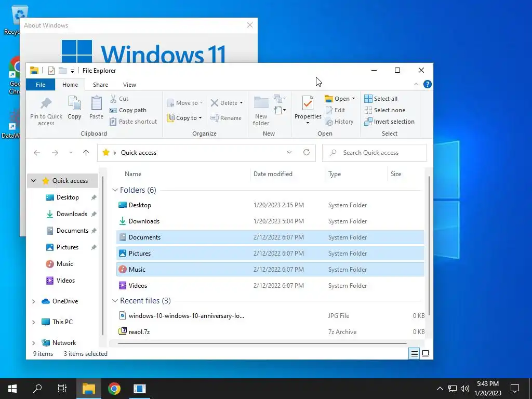Click Select all in the ribbon
The height and width of the screenshot is (399, 532).
(381, 99)
